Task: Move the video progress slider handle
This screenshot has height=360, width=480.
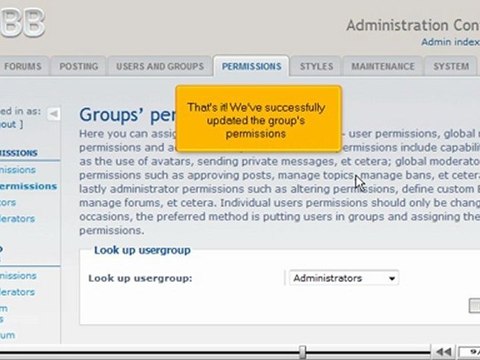Action: coord(302,352)
